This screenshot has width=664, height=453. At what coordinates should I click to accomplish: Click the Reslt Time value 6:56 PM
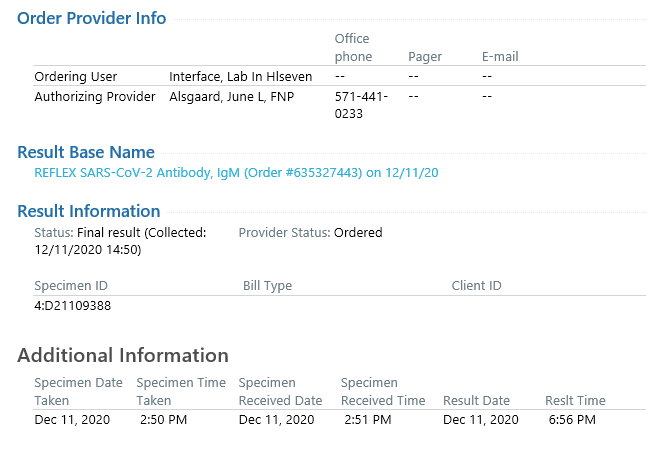[572, 420]
